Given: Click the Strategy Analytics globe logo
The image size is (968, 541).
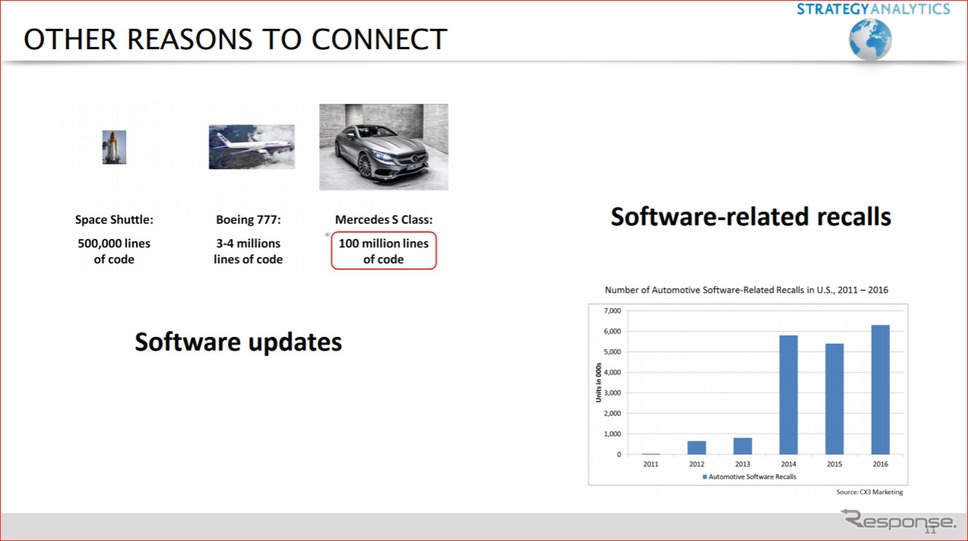Looking at the screenshot, I should pos(870,39).
